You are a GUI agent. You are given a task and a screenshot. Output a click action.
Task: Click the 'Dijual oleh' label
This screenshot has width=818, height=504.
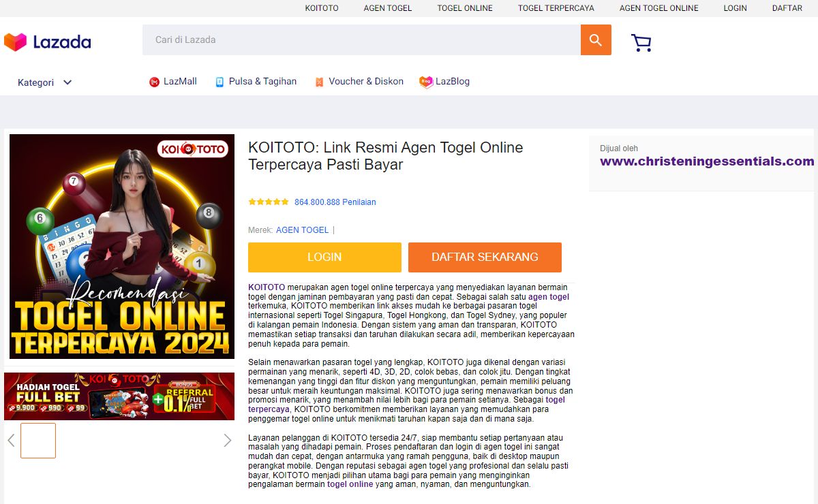point(619,148)
